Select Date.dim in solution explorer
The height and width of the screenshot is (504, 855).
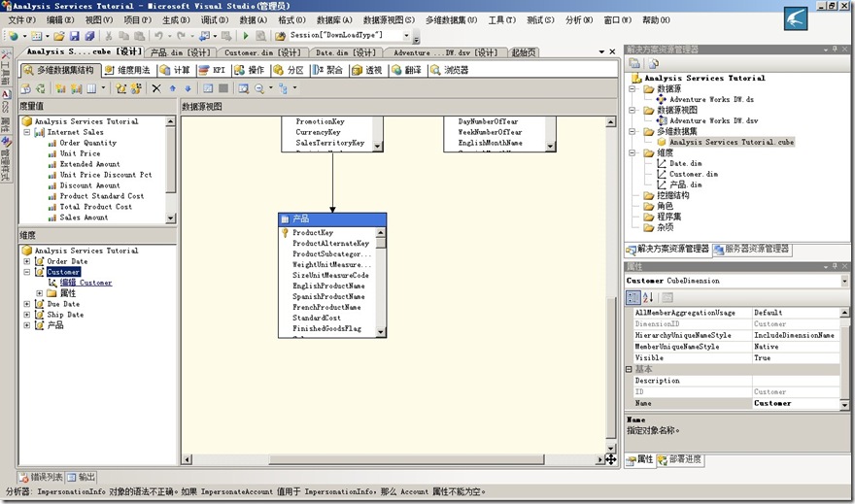pos(685,163)
